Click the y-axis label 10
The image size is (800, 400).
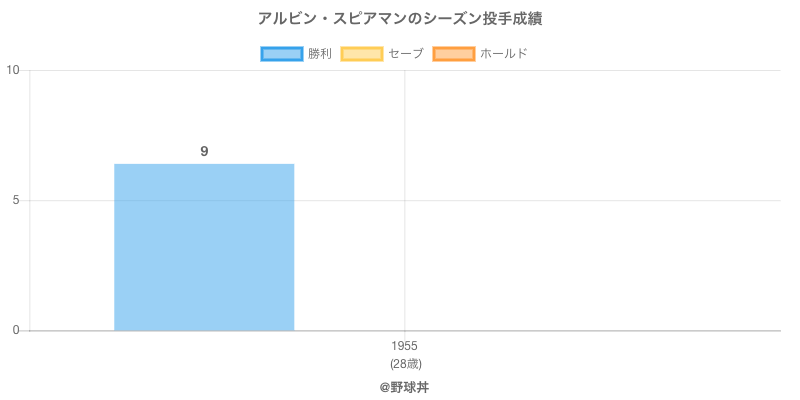point(14,70)
